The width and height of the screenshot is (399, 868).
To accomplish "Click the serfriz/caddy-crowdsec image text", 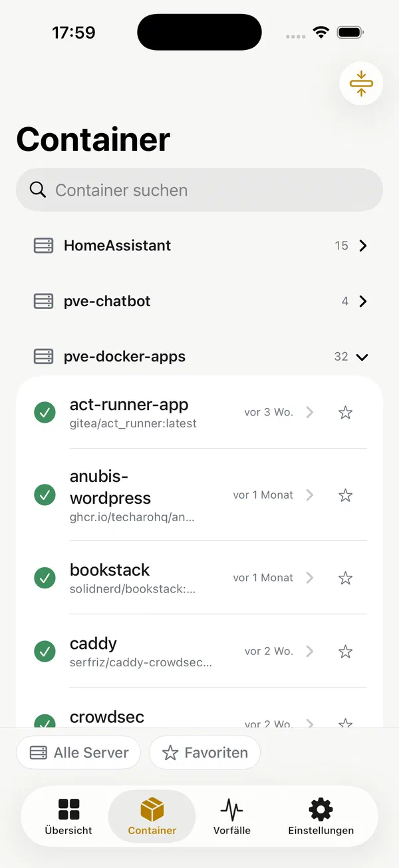I will point(141,662).
